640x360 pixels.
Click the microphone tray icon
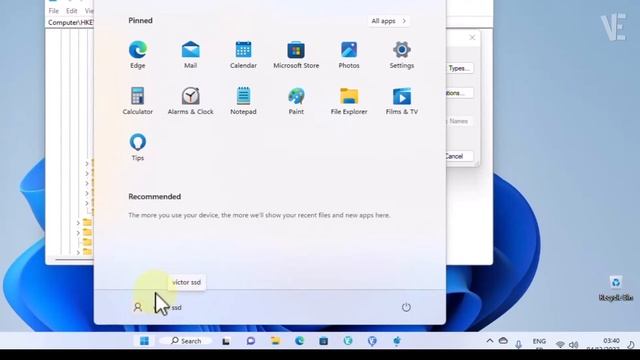coord(518,344)
